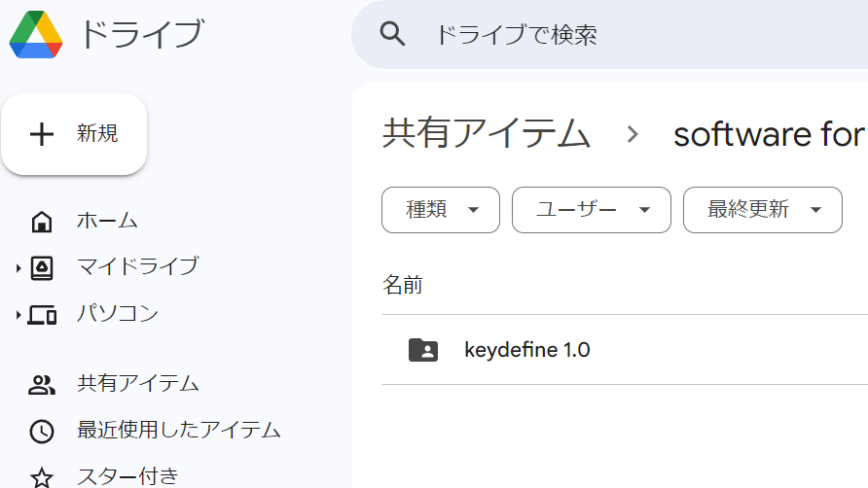The image size is (868, 488).
Task: Click the 新規 button
Action: point(74,134)
